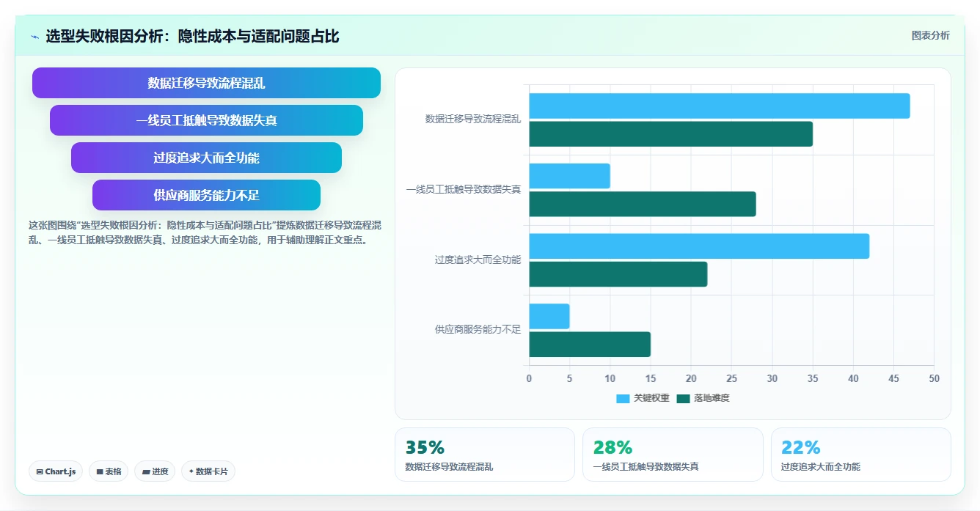Click the 进度 tag chip

[155, 471]
